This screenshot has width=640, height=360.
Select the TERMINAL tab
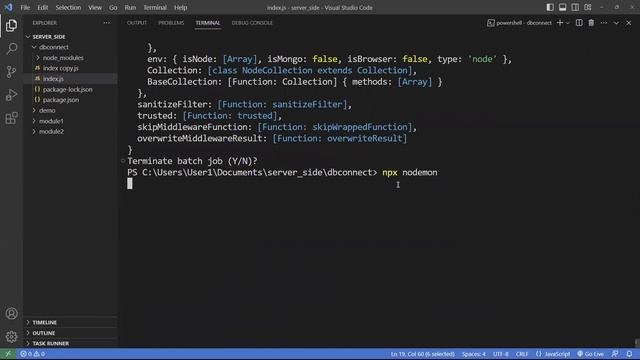point(208,23)
